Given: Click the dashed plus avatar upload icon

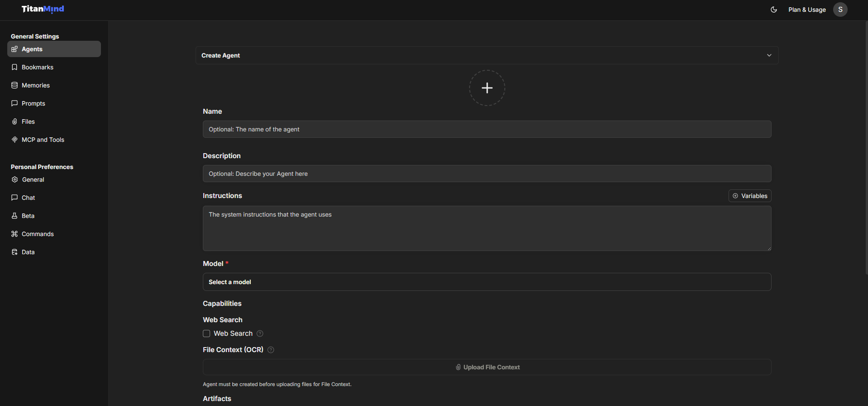Looking at the screenshot, I should pyautogui.click(x=487, y=88).
